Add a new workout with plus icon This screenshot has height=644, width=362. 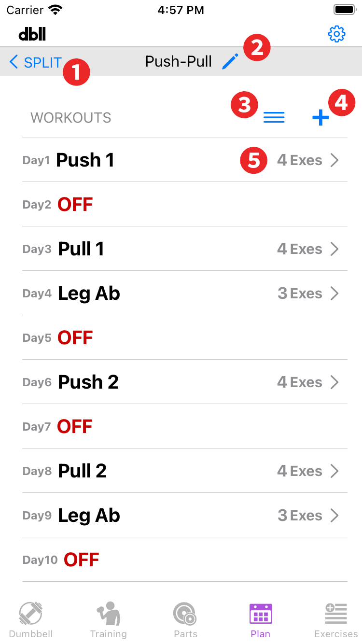(x=320, y=117)
